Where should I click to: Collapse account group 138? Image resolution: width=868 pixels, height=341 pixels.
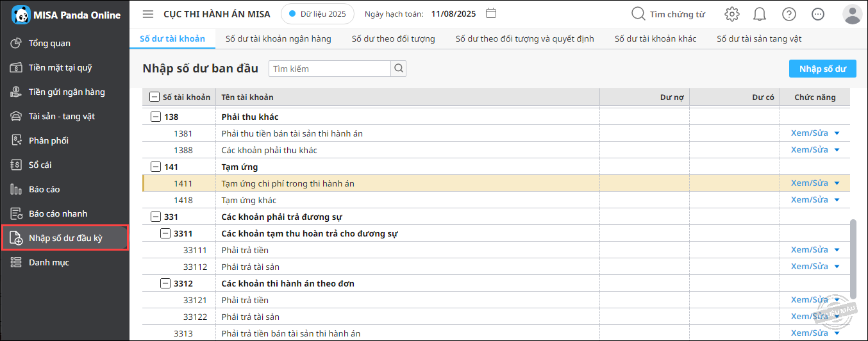[154, 117]
